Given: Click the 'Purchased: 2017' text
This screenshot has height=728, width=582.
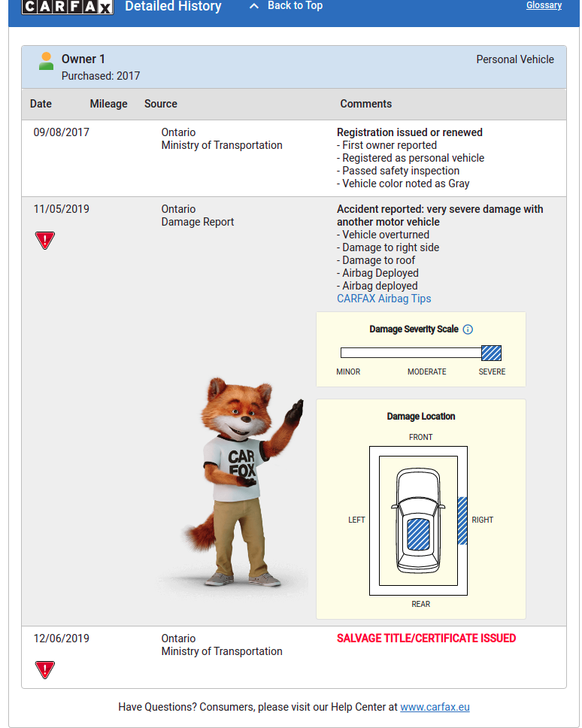Looking at the screenshot, I should (x=101, y=76).
